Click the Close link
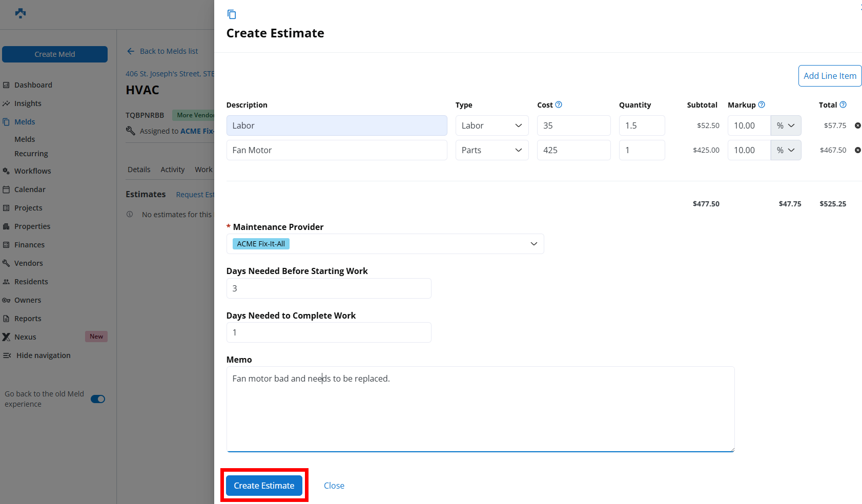 click(334, 486)
